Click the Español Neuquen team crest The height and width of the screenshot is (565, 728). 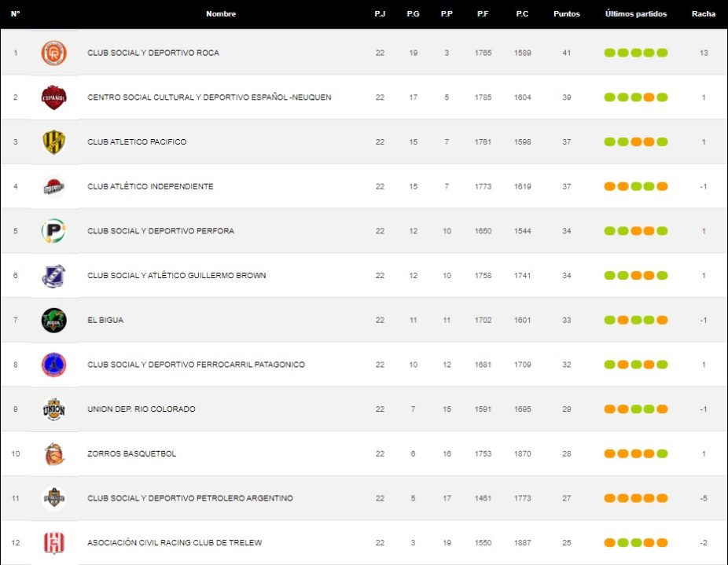point(53,97)
